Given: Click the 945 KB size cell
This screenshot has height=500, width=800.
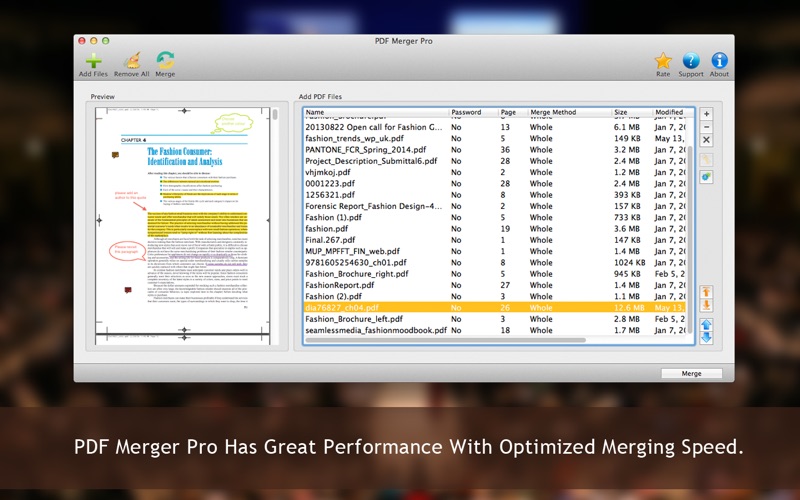Looking at the screenshot, I should tap(627, 273).
